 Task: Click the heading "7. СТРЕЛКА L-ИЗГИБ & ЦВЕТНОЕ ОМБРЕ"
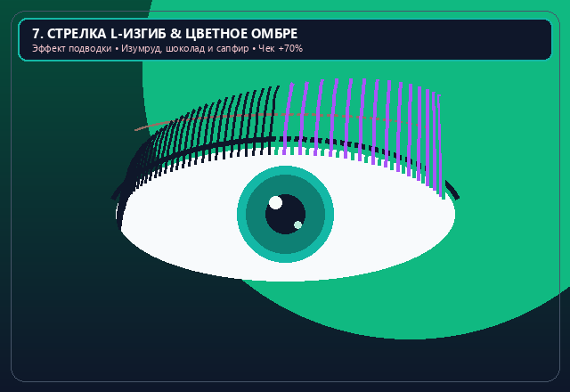[165, 34]
